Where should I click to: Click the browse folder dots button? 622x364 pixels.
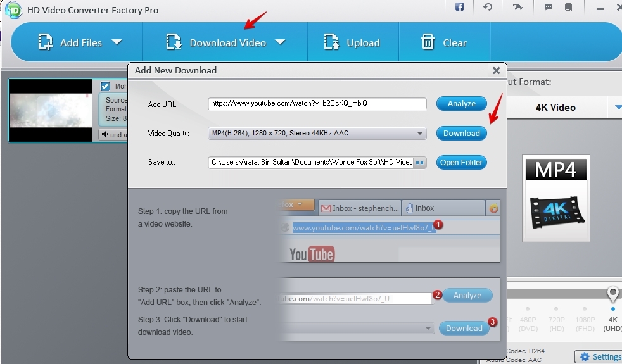point(419,163)
